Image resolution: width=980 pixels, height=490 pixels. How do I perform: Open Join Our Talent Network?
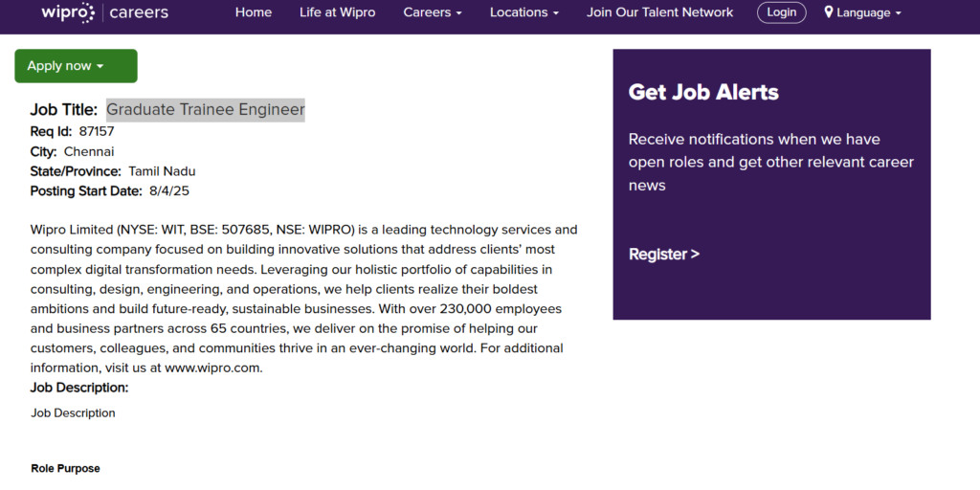[660, 12]
